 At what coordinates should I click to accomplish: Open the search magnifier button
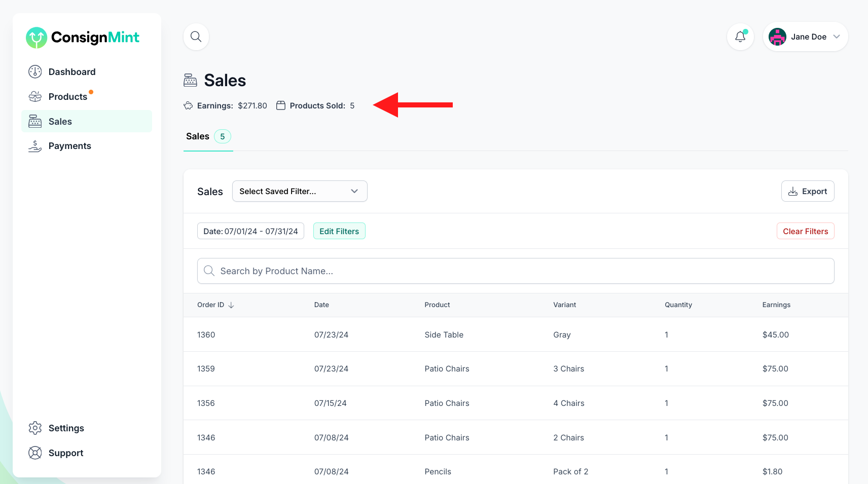click(196, 36)
